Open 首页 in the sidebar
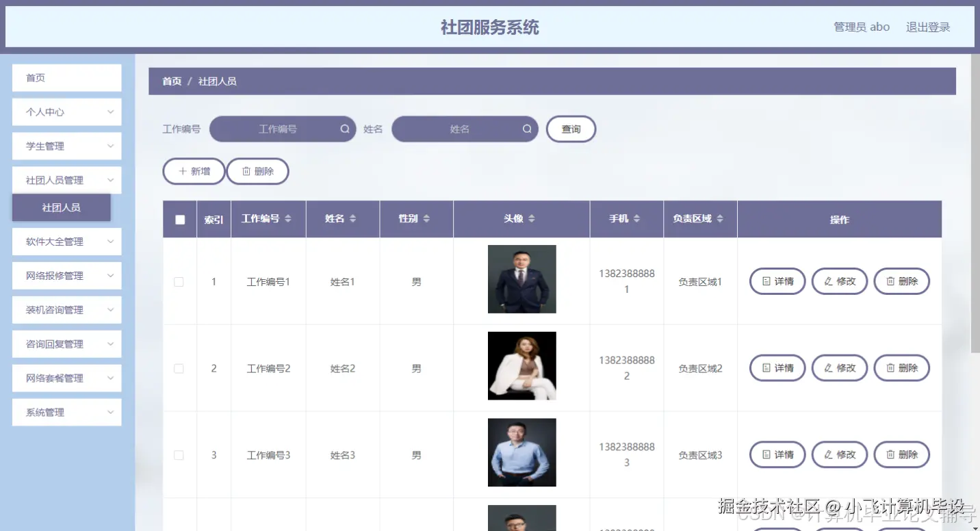This screenshot has height=531, width=980. pos(67,78)
